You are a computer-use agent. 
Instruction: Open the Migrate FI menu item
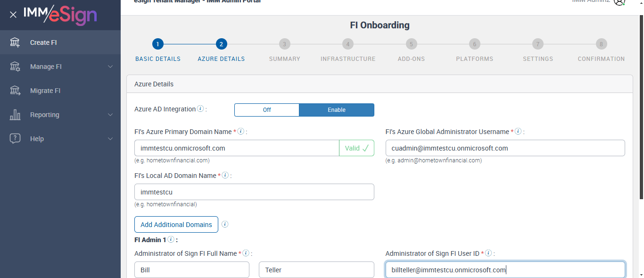60,91
